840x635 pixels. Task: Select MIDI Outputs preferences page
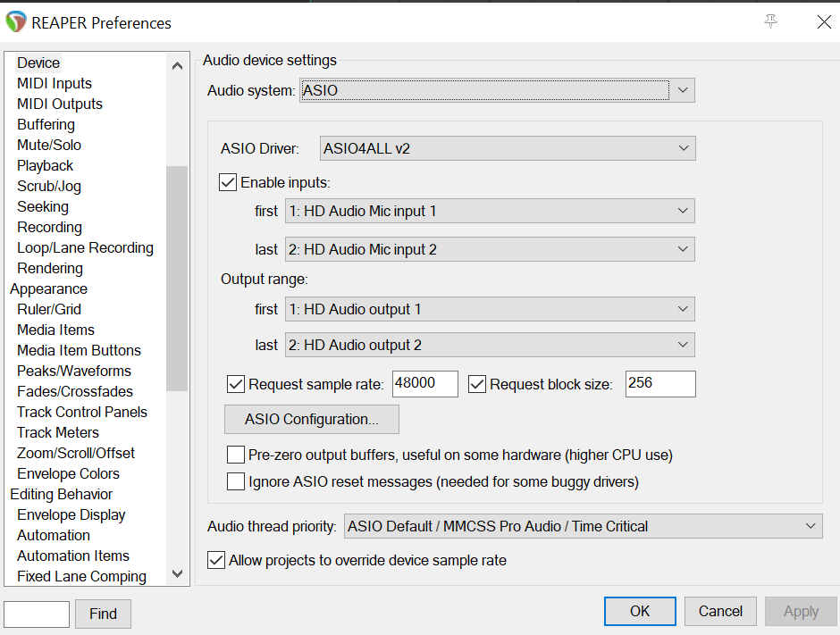pos(60,104)
